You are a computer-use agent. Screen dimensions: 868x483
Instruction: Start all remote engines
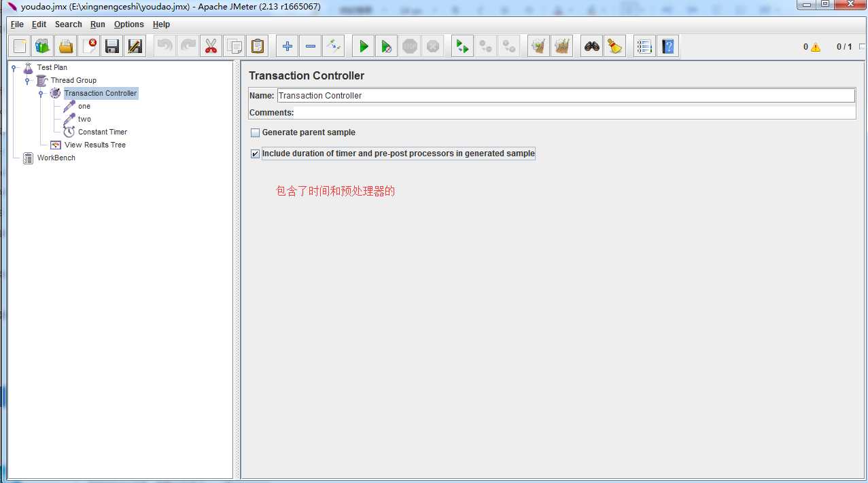462,46
